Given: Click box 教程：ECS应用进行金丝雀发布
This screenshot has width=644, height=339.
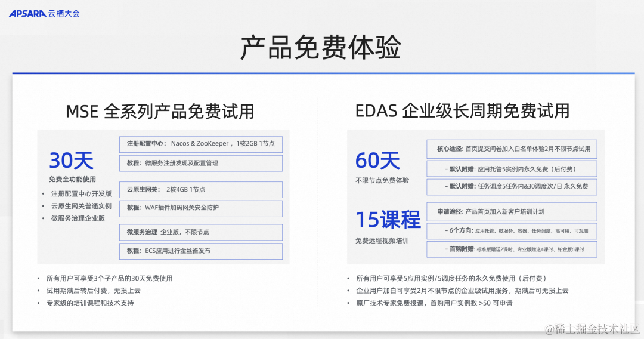Looking at the screenshot, I should coord(201,251).
